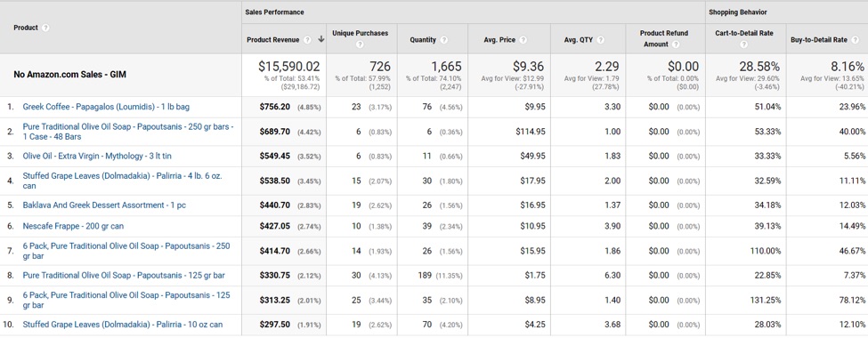Select the 131.25% cart-to-detail cell
The height and width of the screenshot is (338, 868).
pos(766,300)
